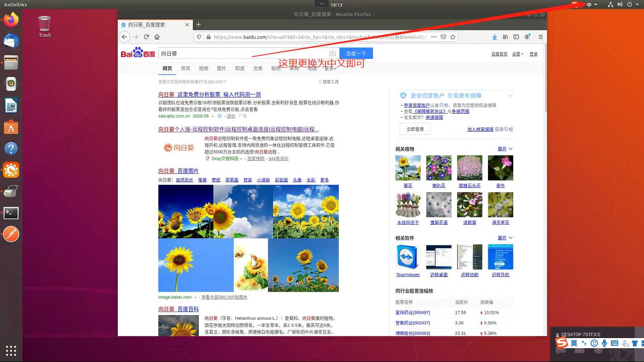
Task: Open the Firefox downloads arrow
Action: [x=495, y=37]
